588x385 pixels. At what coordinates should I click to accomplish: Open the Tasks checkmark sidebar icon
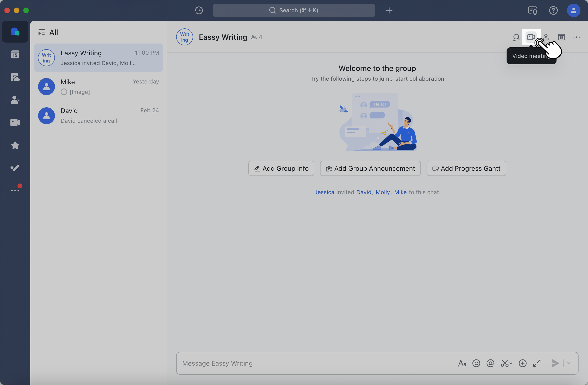[x=15, y=168]
